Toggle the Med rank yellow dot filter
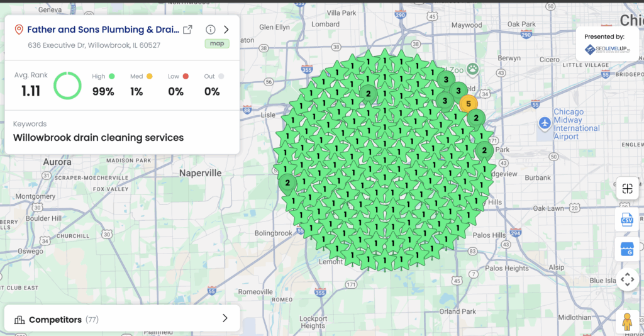 150,77
